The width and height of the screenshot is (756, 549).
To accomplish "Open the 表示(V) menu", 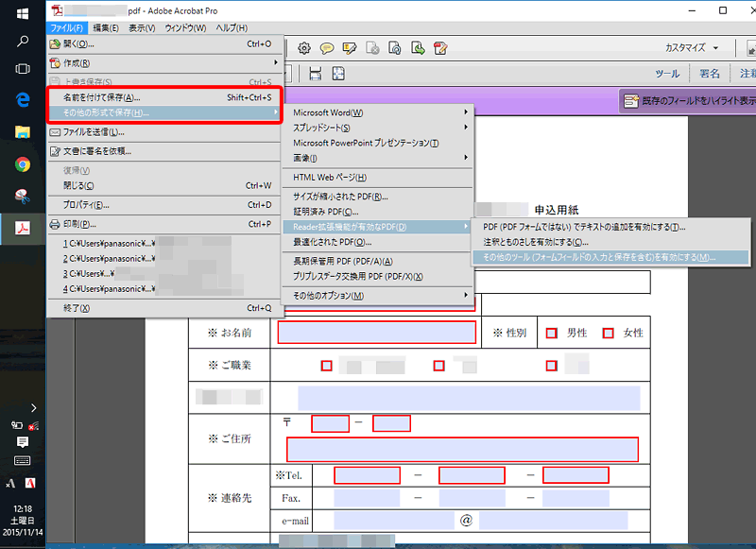I will click(x=142, y=28).
